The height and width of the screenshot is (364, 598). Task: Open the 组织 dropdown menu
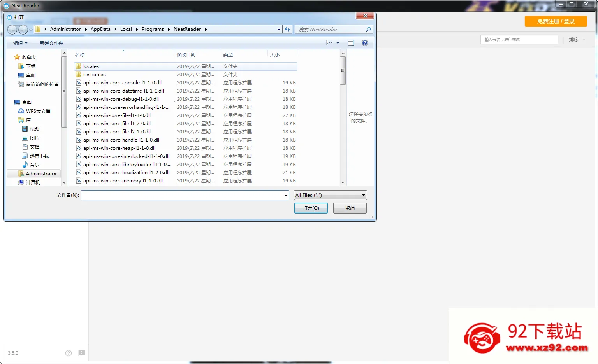21,43
